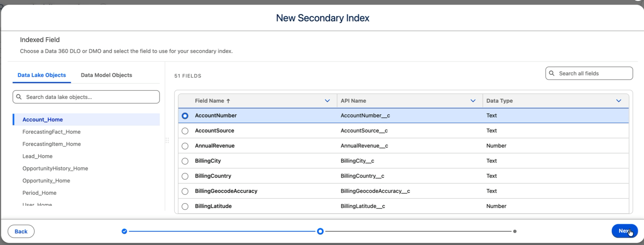Choose Lead_Home in the object list

pos(37,156)
